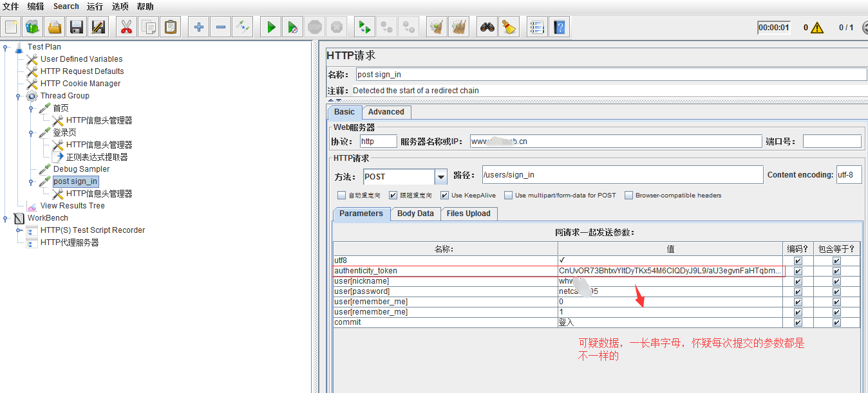Enable Use multipart/form-data for POST

pyautogui.click(x=508, y=196)
